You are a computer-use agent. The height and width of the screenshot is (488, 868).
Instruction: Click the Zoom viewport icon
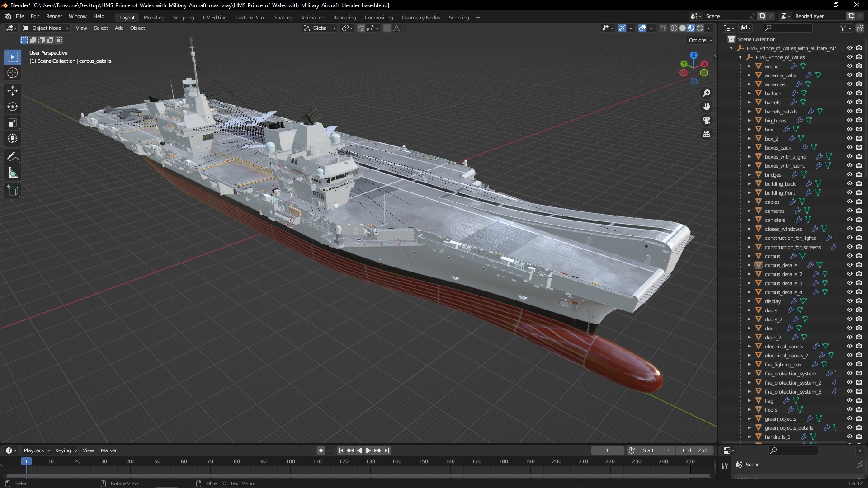[707, 93]
